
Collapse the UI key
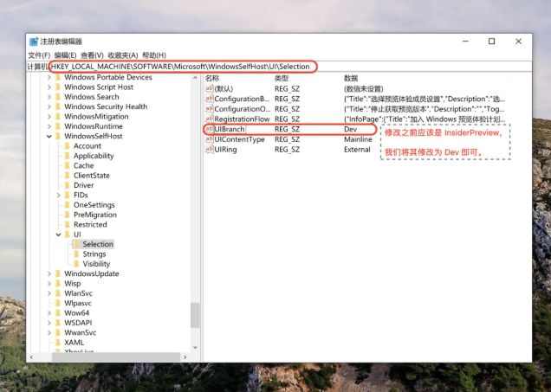pos(59,235)
